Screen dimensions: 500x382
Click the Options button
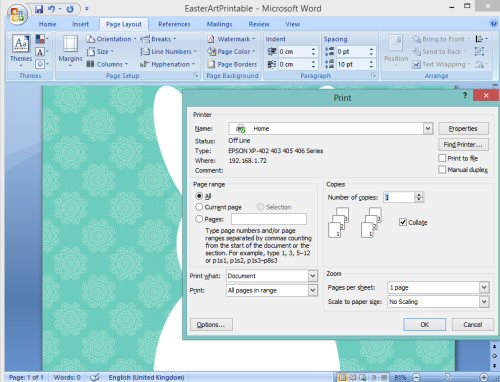pos(211,324)
